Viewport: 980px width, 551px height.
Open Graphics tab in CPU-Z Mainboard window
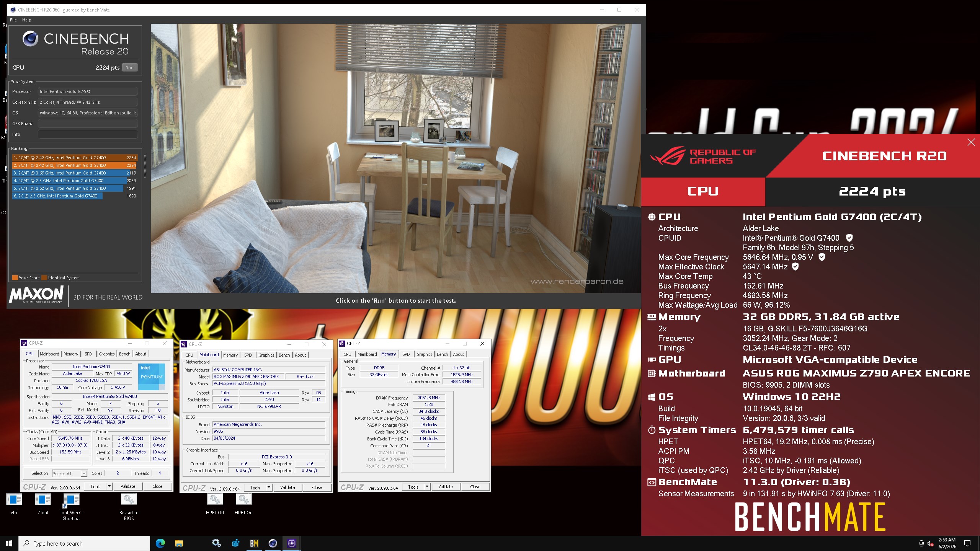tap(266, 355)
